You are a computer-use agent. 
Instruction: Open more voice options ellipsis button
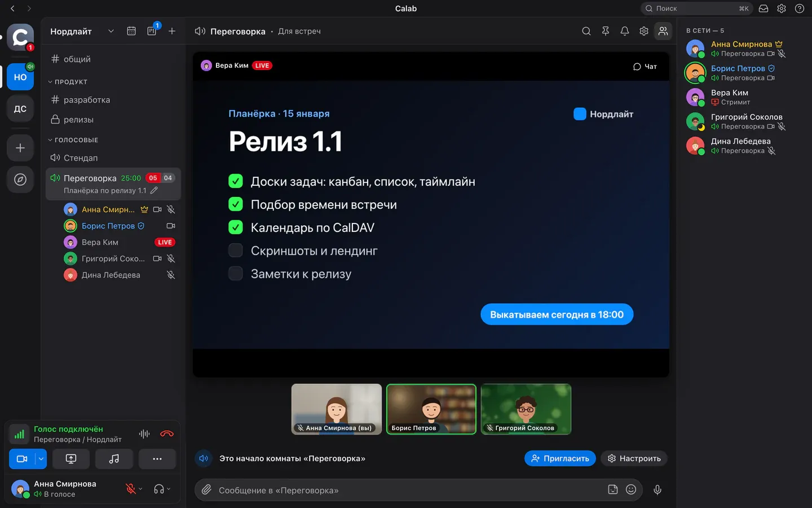click(x=157, y=459)
